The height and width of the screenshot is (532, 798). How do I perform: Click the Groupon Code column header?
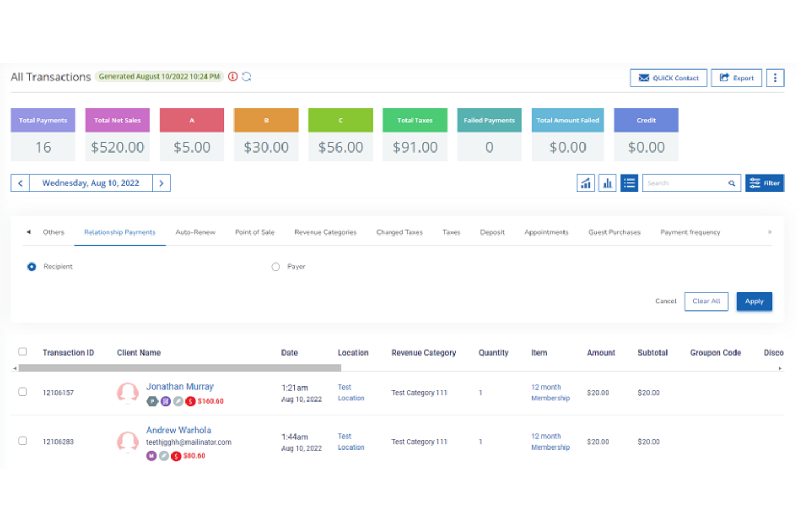click(x=716, y=353)
